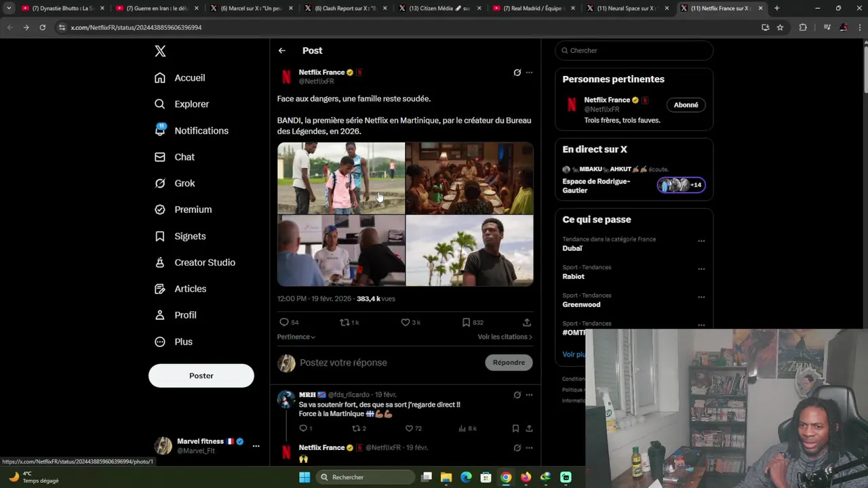Open more options for Greenwood trend
The height and width of the screenshot is (488, 868).
[x=701, y=297]
